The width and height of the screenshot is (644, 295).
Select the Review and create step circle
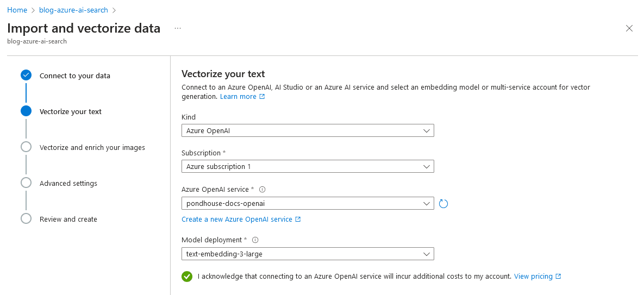click(x=26, y=219)
